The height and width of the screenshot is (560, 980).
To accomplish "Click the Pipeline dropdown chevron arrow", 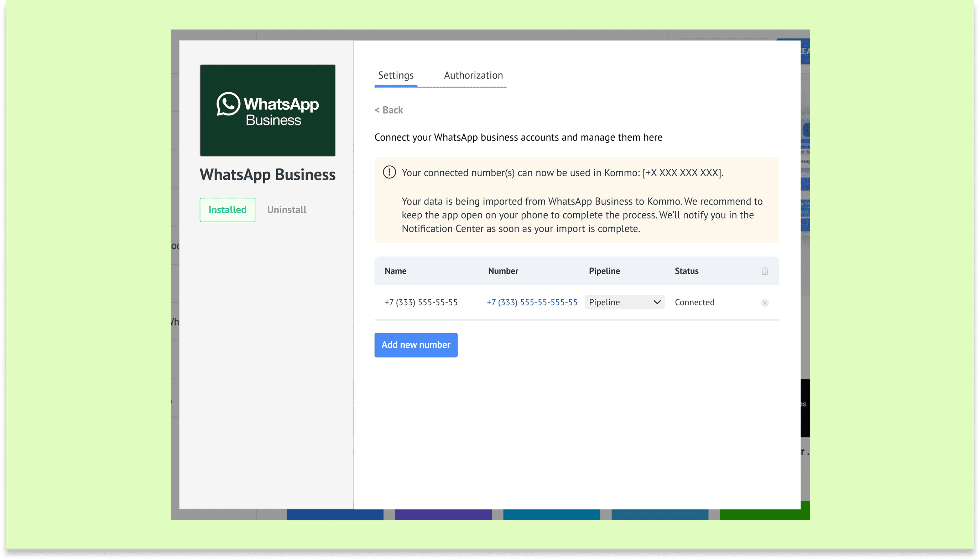I will coord(657,302).
